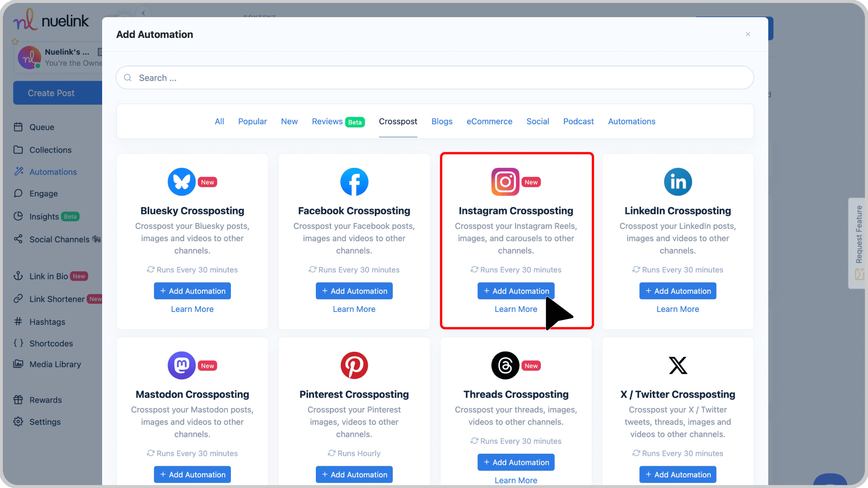Open the Automations filter tab
Image resolution: width=868 pixels, height=488 pixels.
(x=631, y=121)
